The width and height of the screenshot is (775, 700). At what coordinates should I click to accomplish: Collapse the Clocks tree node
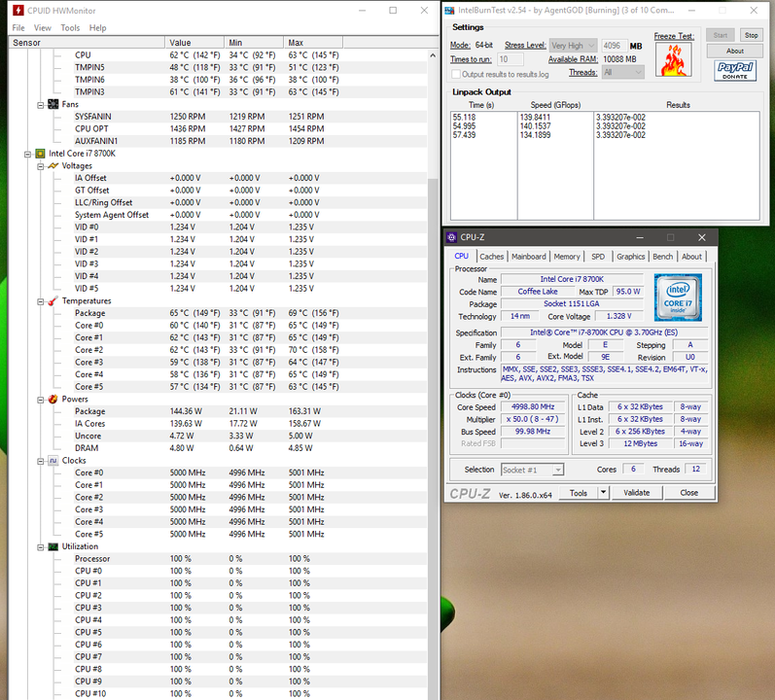[x=41, y=461]
